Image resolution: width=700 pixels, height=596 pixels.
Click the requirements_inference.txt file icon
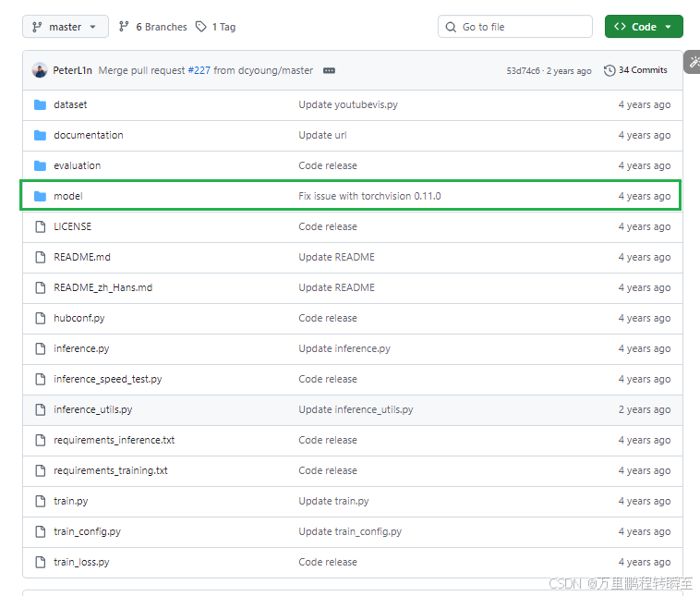pos(41,440)
